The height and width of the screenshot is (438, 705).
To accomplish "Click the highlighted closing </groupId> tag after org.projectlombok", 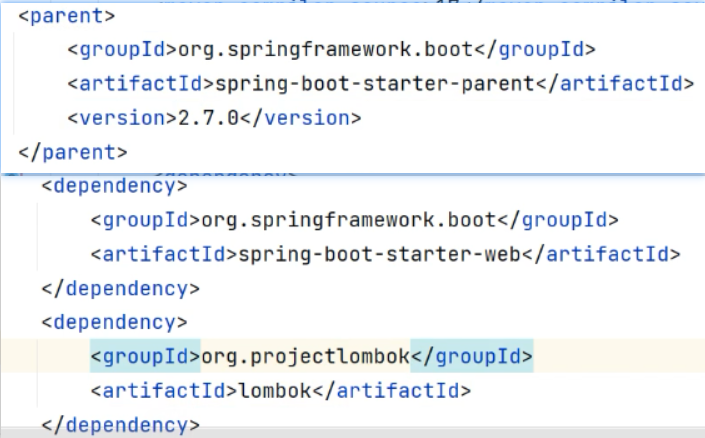I will tap(472, 357).
